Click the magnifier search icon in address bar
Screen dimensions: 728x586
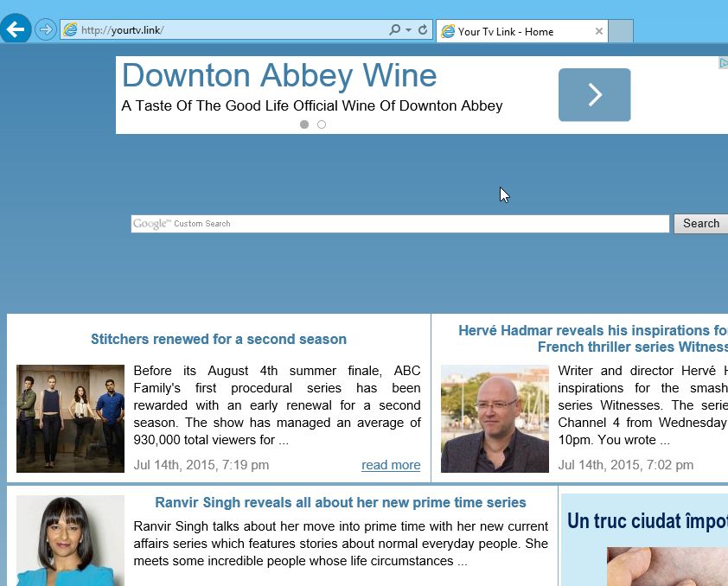pos(394,30)
